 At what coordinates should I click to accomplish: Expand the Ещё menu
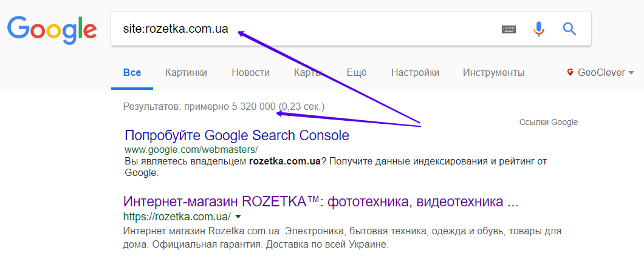pyautogui.click(x=357, y=73)
